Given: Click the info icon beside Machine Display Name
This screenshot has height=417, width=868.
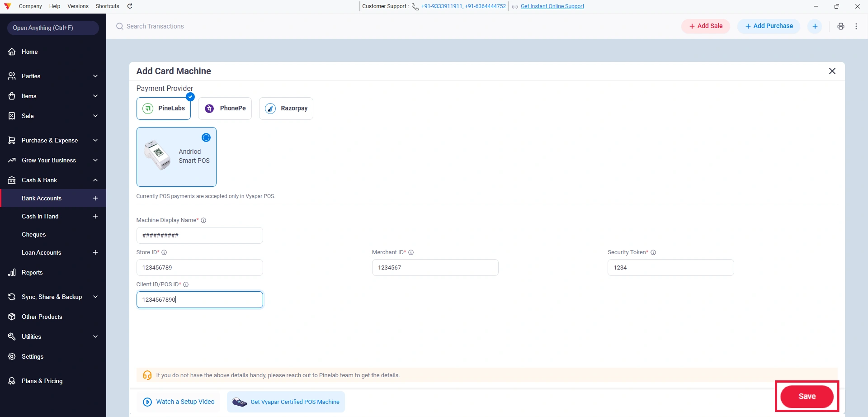Looking at the screenshot, I should pos(203,220).
